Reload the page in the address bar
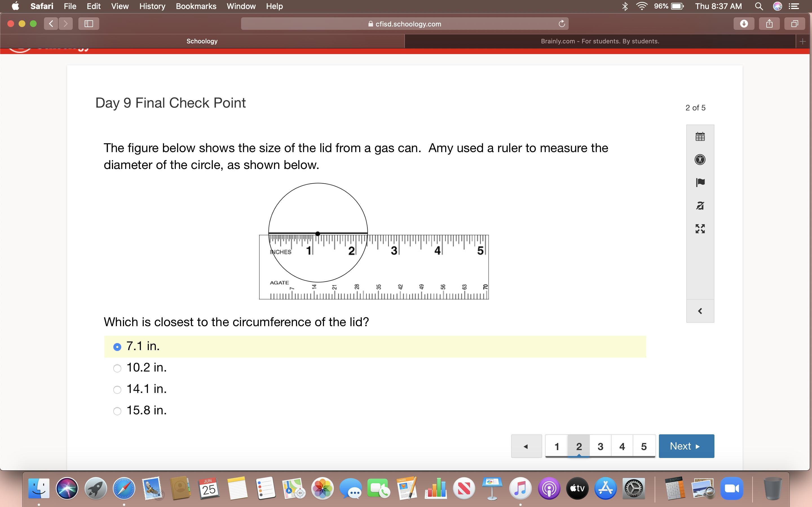Image resolution: width=812 pixels, height=507 pixels. point(562,24)
